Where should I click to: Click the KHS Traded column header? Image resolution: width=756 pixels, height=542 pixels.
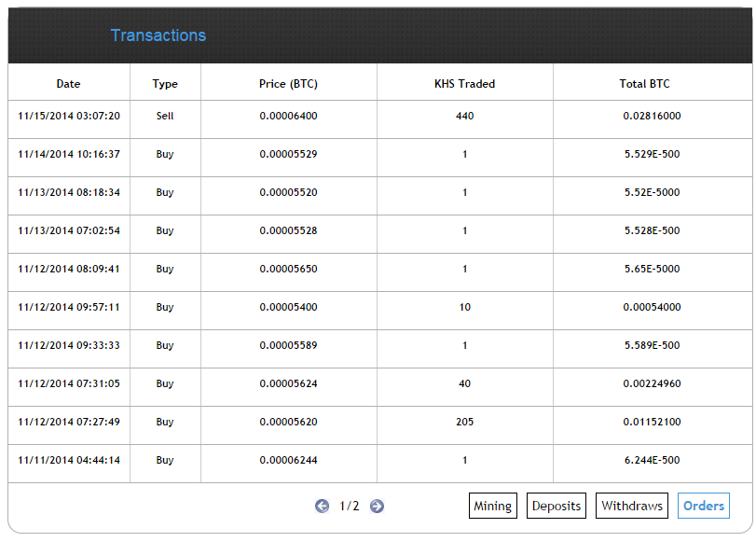click(465, 84)
